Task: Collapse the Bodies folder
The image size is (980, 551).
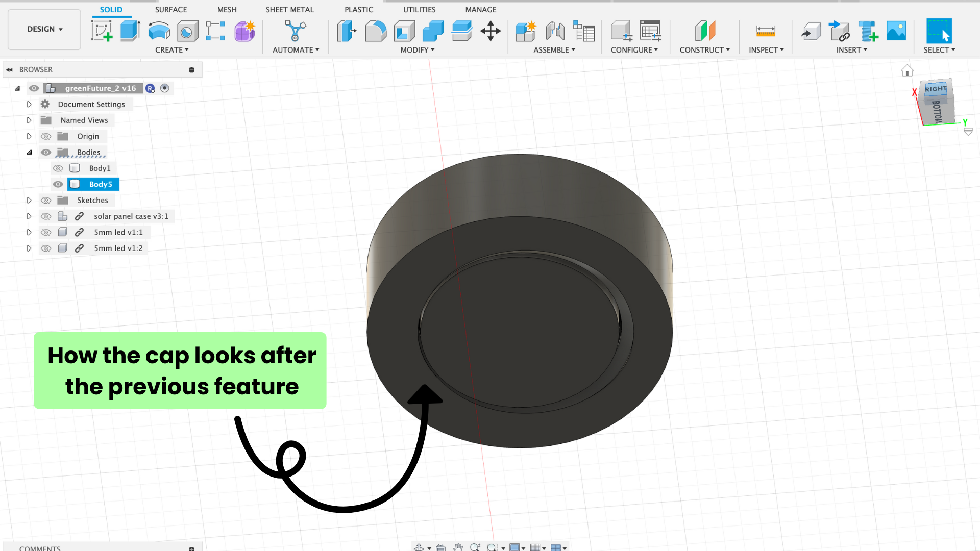Action: click(29, 152)
